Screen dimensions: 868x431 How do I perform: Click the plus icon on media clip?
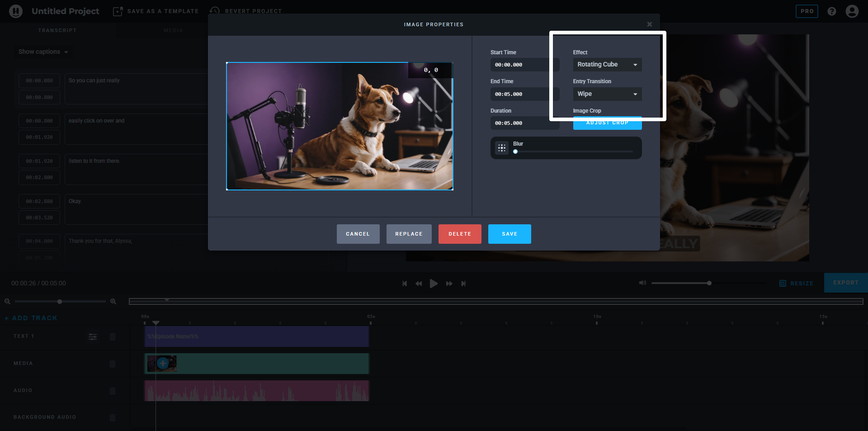[x=163, y=363]
